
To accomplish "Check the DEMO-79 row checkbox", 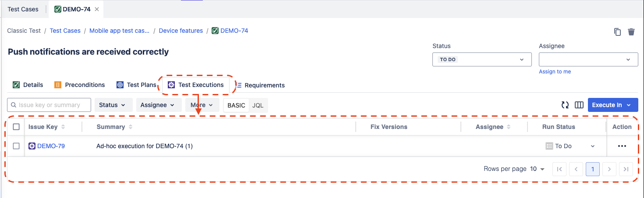I will pos(16,146).
